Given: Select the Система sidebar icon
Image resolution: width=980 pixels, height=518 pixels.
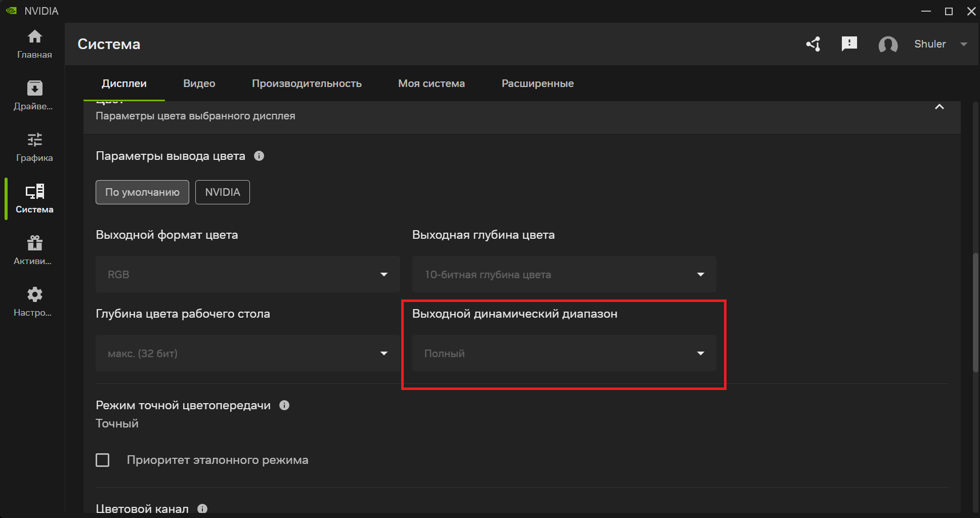Looking at the screenshot, I should (34, 191).
